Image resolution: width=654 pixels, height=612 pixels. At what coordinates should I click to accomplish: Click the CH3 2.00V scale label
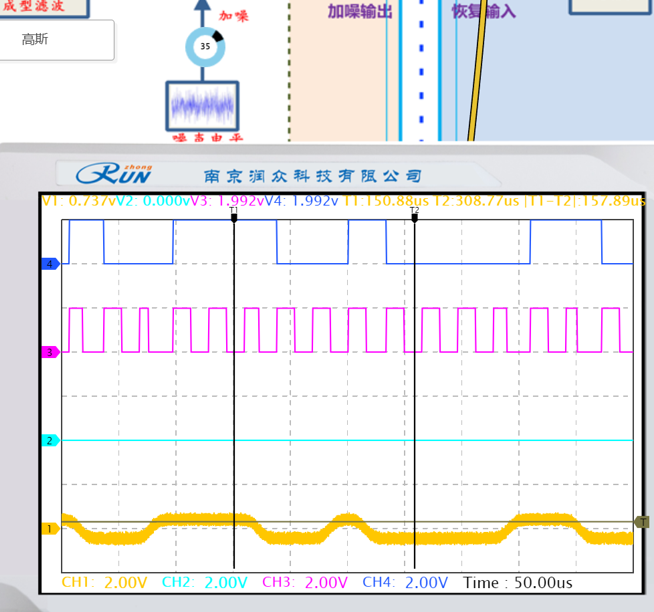pos(304,582)
